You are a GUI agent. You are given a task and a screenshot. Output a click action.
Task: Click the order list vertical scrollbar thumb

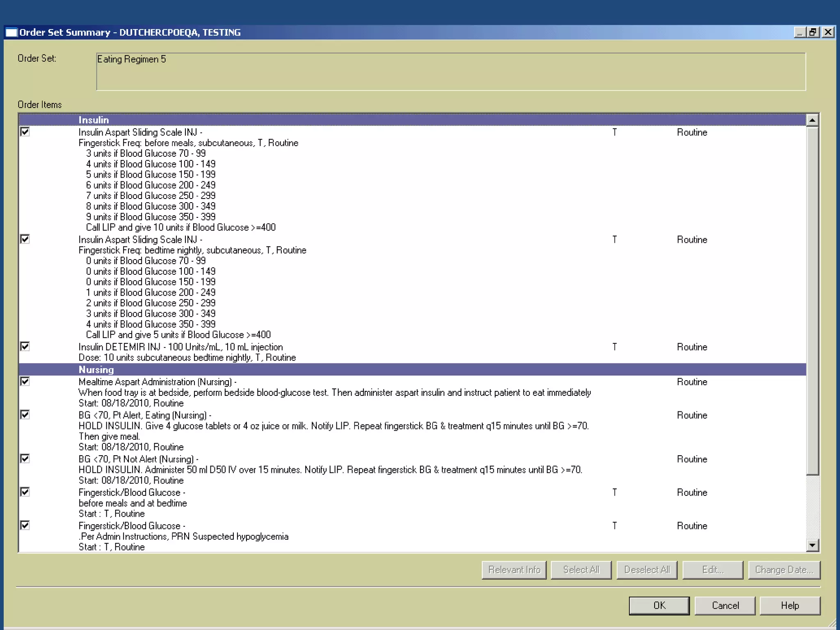[812, 301]
